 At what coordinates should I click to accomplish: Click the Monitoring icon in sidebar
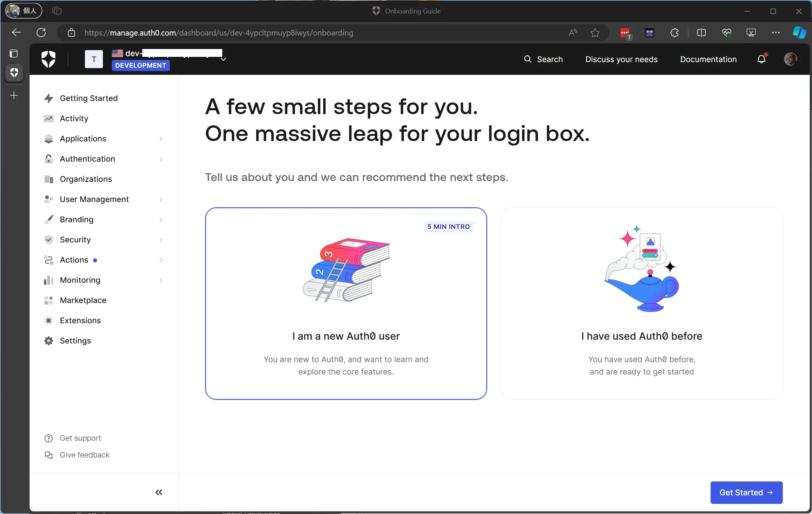point(49,280)
